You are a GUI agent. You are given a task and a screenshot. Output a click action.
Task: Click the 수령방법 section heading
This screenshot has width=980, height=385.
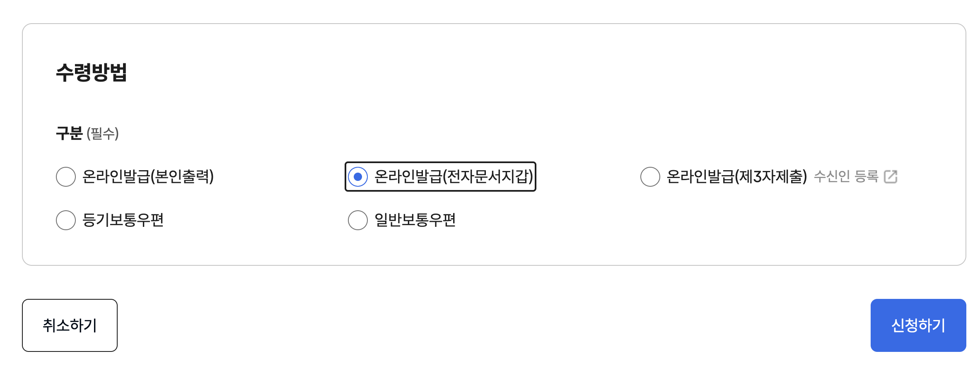(91, 72)
